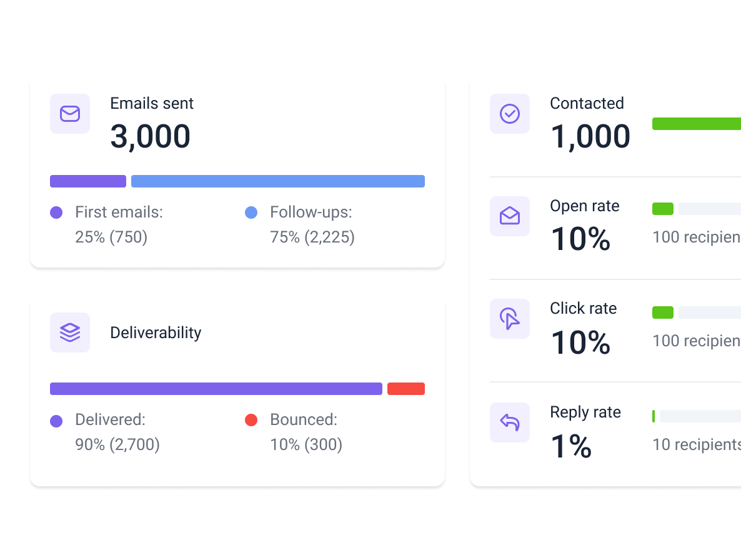741x560 pixels.
Task: Click the open envelope Open rate icon
Action: (x=510, y=216)
